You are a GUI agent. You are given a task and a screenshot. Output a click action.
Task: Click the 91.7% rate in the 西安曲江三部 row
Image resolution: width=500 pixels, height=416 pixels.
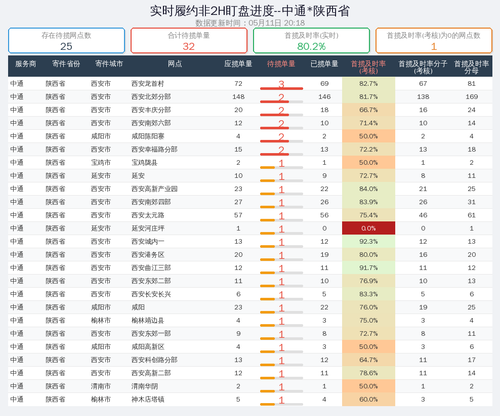(368, 268)
